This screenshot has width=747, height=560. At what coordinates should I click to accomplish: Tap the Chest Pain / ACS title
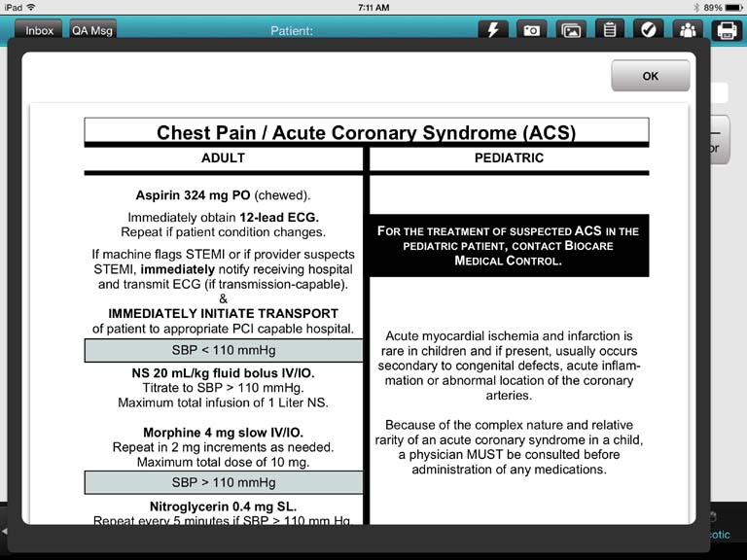[367, 132]
